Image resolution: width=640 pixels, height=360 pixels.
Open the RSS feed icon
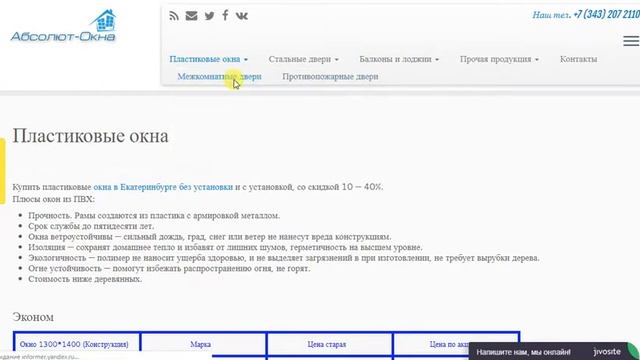(174, 16)
